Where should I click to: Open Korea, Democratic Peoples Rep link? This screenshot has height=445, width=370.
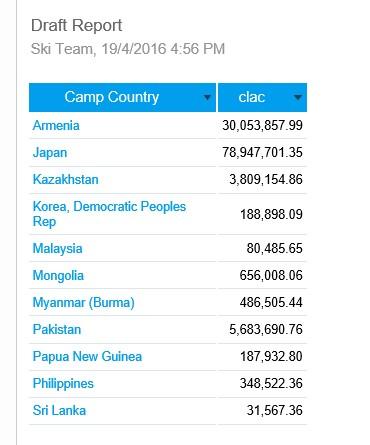pyautogui.click(x=109, y=214)
